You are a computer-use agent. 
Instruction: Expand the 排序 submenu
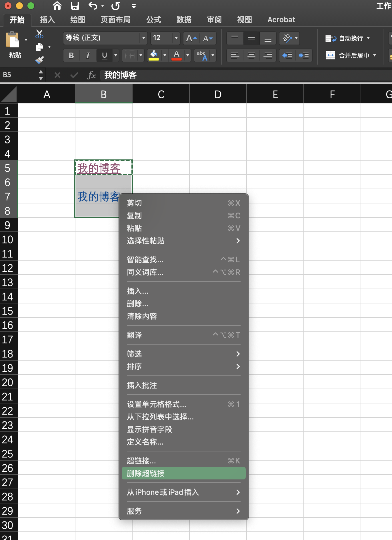point(183,366)
